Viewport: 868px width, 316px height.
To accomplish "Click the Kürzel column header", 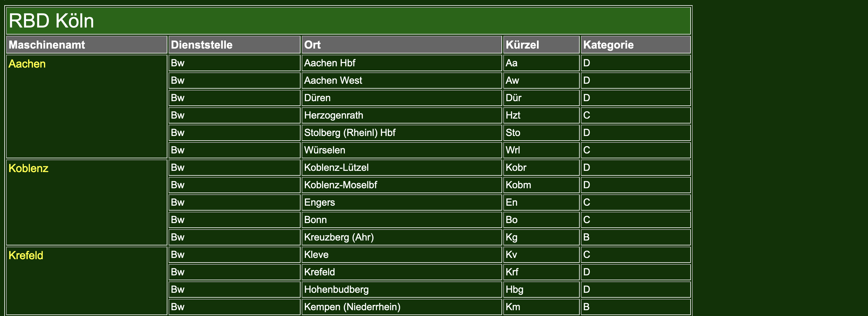I will coord(522,45).
